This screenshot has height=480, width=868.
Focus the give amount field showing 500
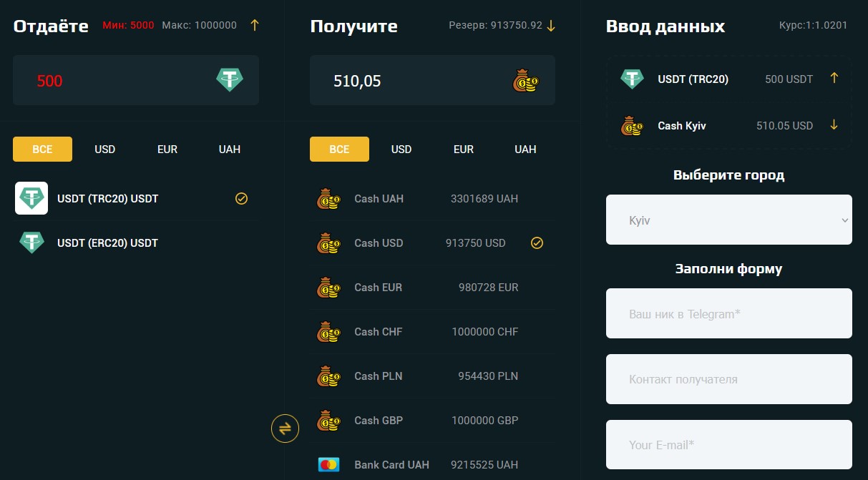(x=136, y=80)
